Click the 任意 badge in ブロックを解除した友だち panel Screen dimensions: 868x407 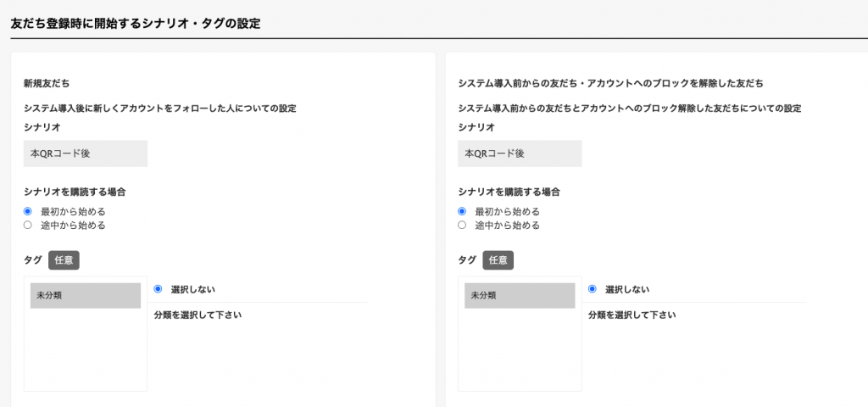pos(498,260)
